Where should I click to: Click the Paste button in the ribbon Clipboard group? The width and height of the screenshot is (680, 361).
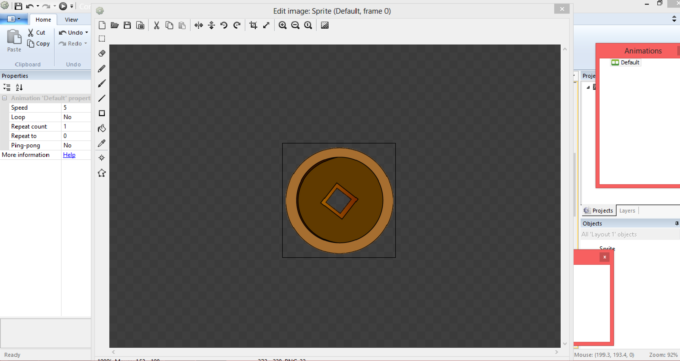[x=14, y=41]
